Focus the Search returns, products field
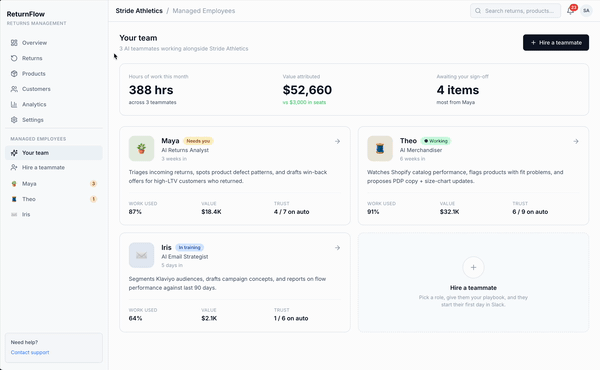 point(515,11)
